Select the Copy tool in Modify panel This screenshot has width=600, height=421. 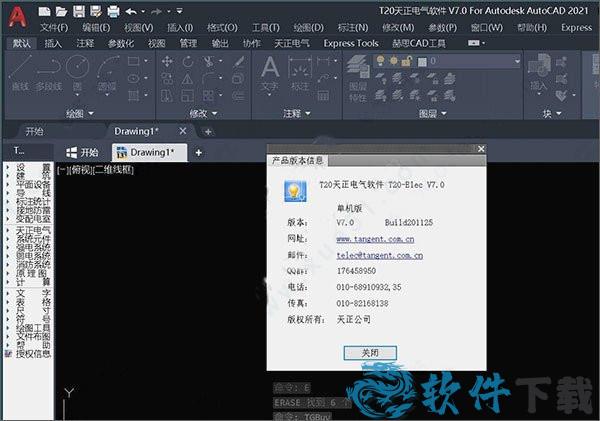(x=167, y=78)
